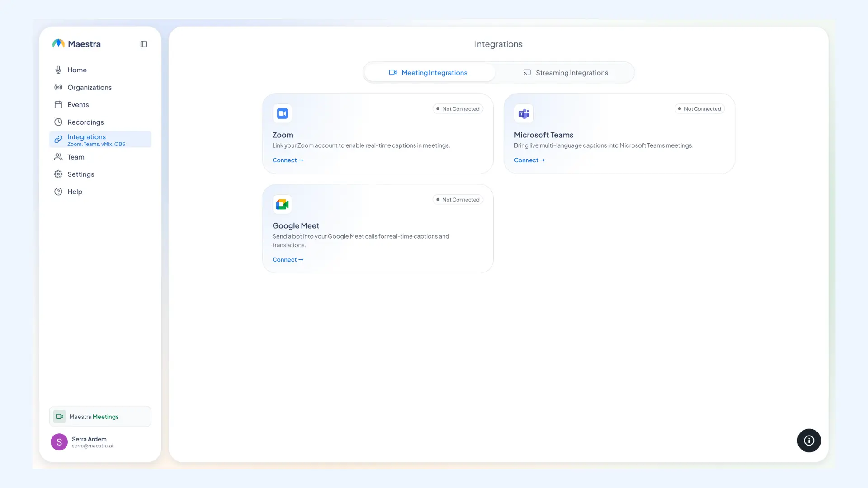The width and height of the screenshot is (868, 488).
Task: Click the Integrations page heading
Action: click(x=498, y=44)
